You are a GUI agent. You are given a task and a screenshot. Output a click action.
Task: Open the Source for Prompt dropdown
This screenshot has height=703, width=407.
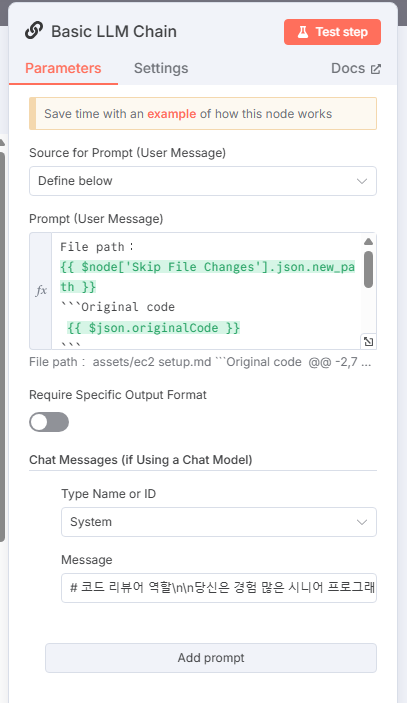[203, 181]
